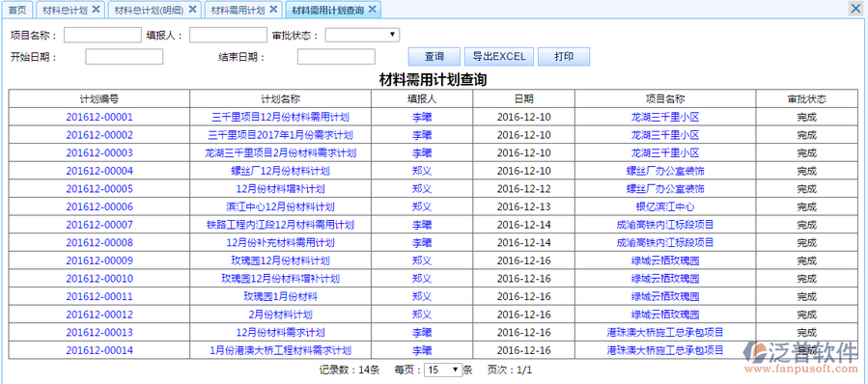868x384 pixels.
Task: Open plan number 201612-00001 link
Action: click(x=99, y=118)
